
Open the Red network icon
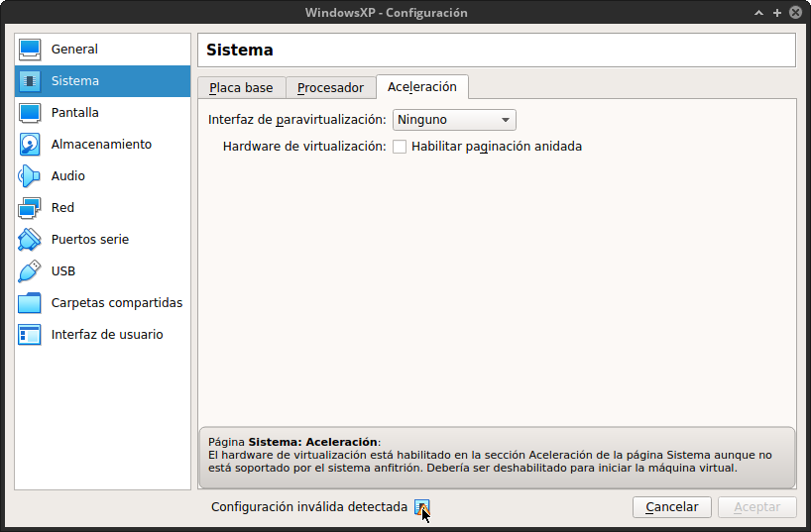[30, 208]
